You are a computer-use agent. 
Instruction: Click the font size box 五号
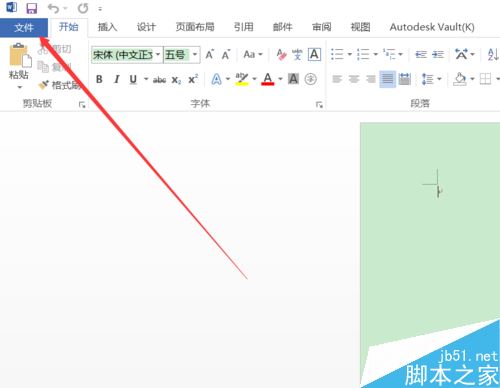[x=177, y=55]
